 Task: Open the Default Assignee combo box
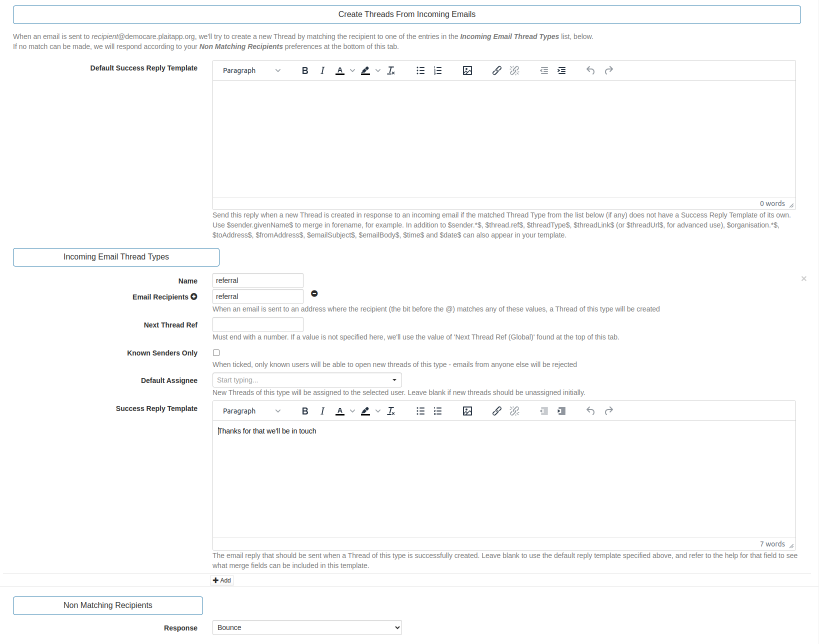point(307,380)
